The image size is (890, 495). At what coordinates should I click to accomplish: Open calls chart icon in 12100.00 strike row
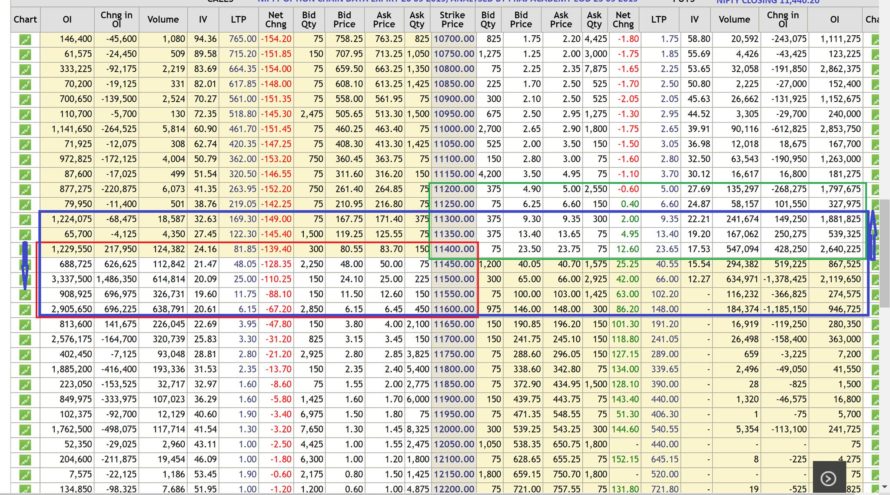25,460
